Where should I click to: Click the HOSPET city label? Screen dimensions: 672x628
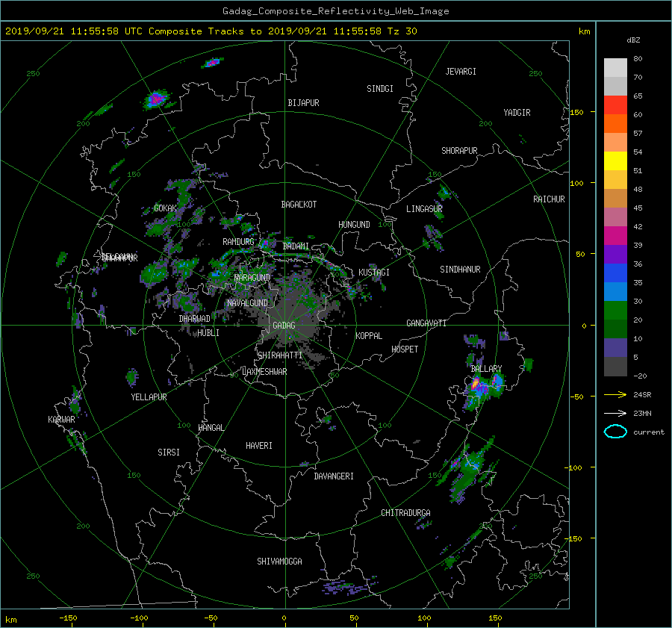pyautogui.click(x=405, y=349)
